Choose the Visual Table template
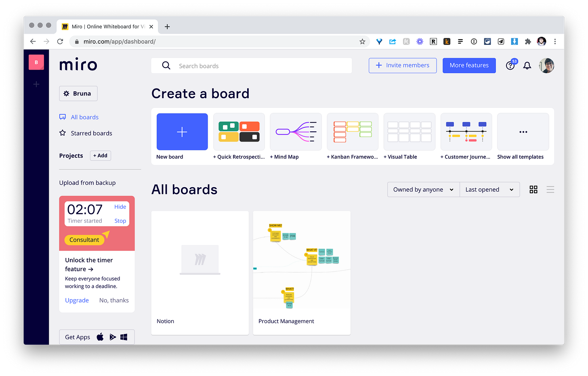The image size is (588, 376). point(409,132)
